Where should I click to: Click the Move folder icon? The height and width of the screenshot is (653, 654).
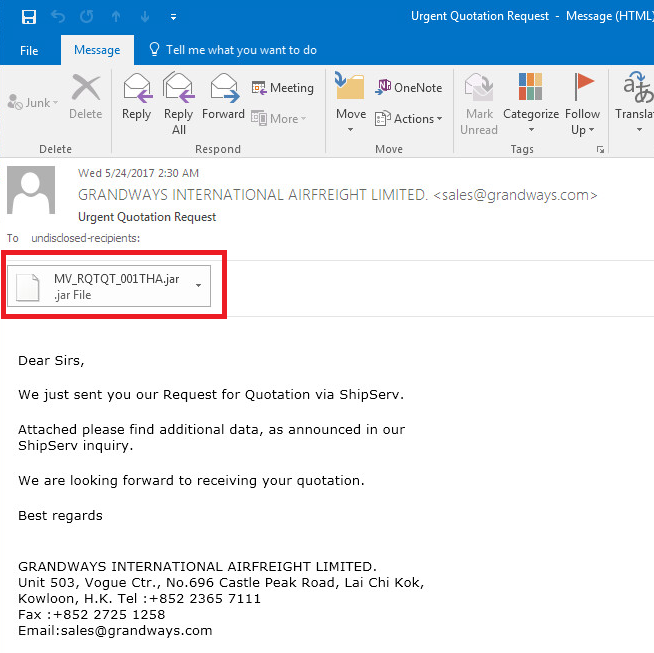click(350, 85)
